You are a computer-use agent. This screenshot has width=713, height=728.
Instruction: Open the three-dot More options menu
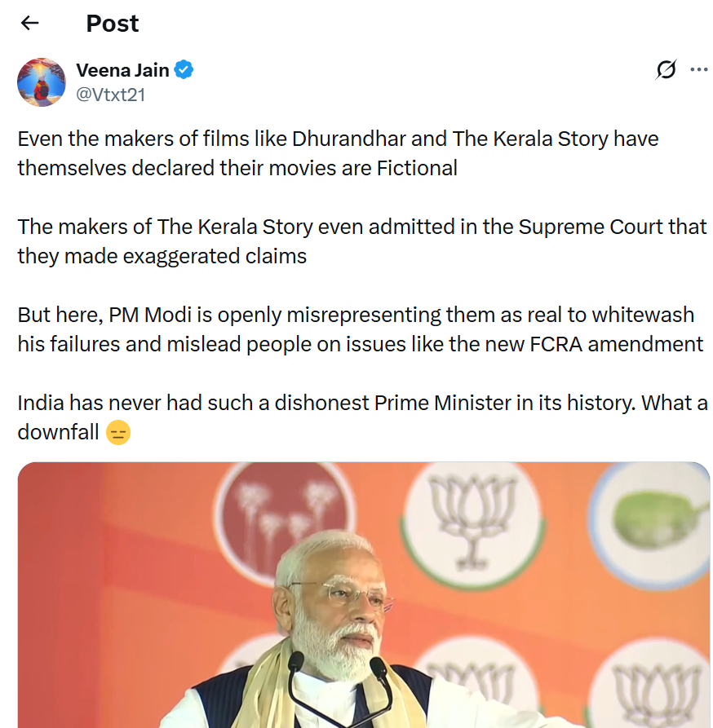(x=699, y=70)
